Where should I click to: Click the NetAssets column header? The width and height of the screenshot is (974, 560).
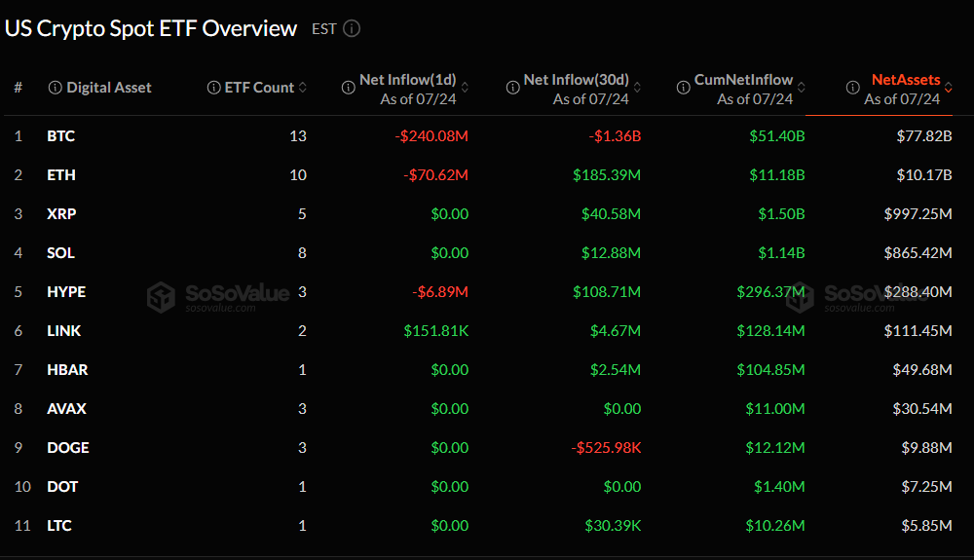coord(906,80)
